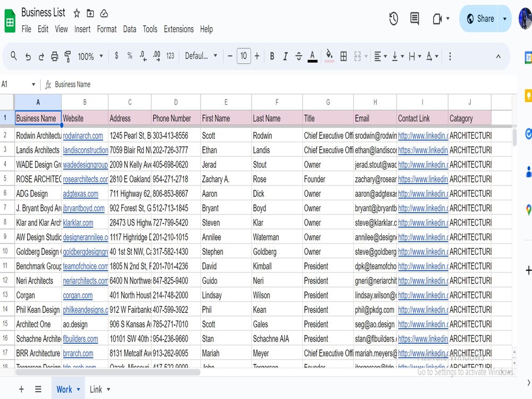The image size is (532, 399).
Task: Open the font Default dropdown
Action: (x=201, y=55)
